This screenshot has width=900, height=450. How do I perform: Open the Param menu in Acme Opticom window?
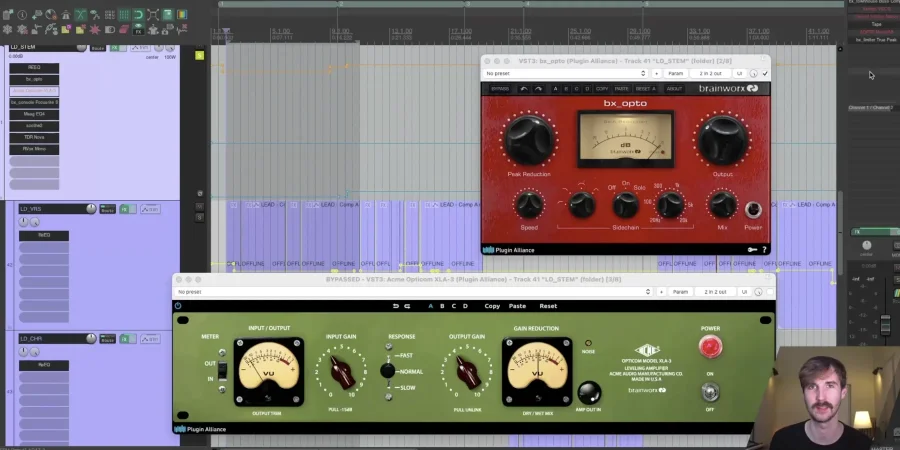pos(680,292)
